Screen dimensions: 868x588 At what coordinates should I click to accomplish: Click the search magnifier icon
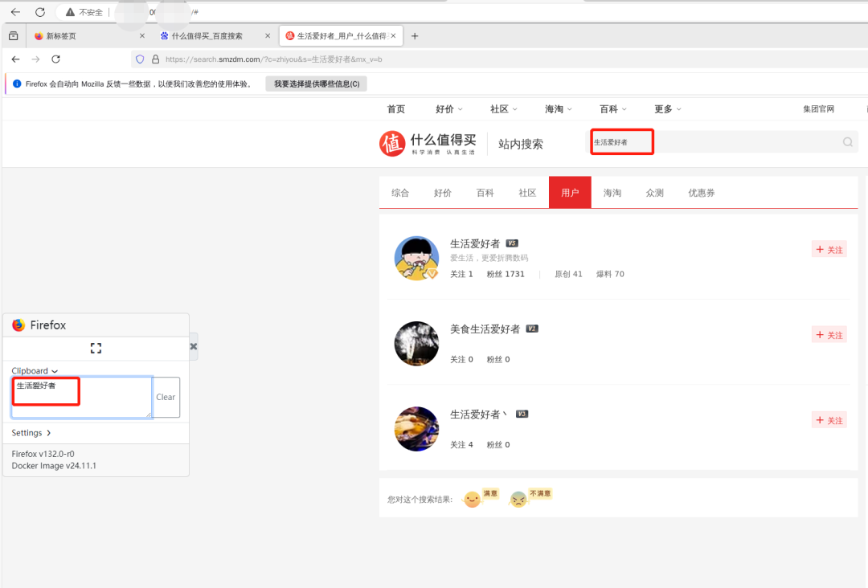(x=847, y=142)
